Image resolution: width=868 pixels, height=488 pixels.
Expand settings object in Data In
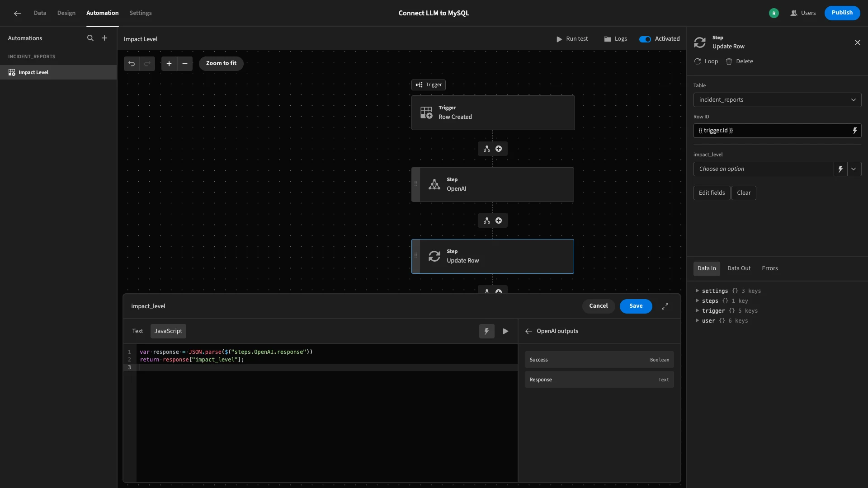(697, 291)
